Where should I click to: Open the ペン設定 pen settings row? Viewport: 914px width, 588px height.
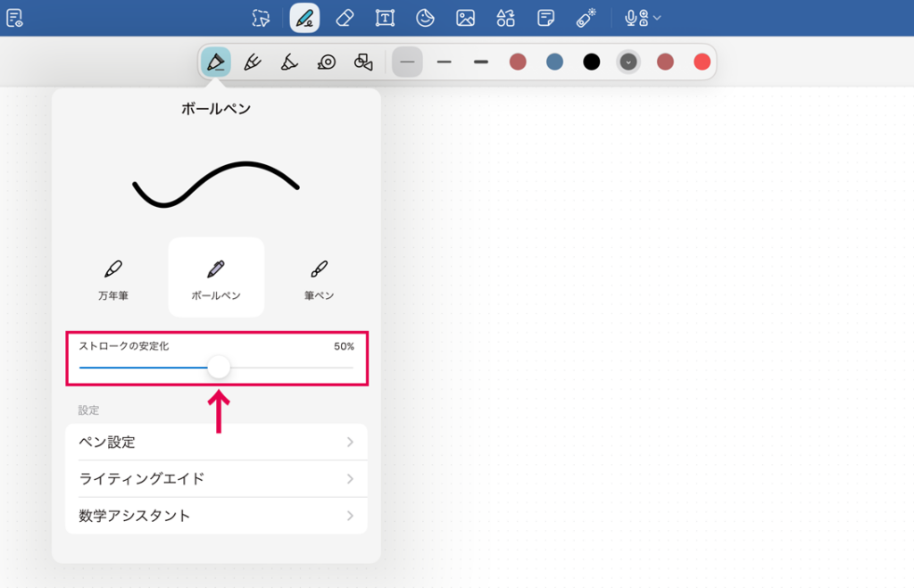pos(216,443)
